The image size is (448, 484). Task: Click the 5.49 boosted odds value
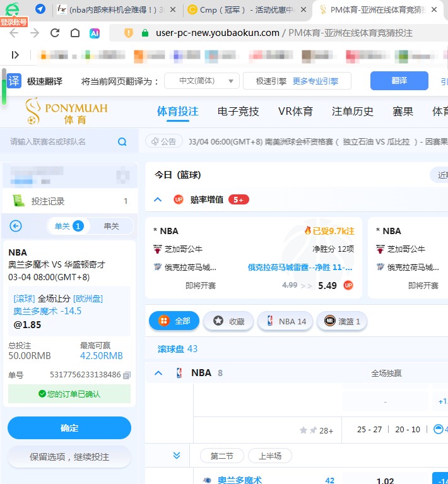tap(327, 285)
